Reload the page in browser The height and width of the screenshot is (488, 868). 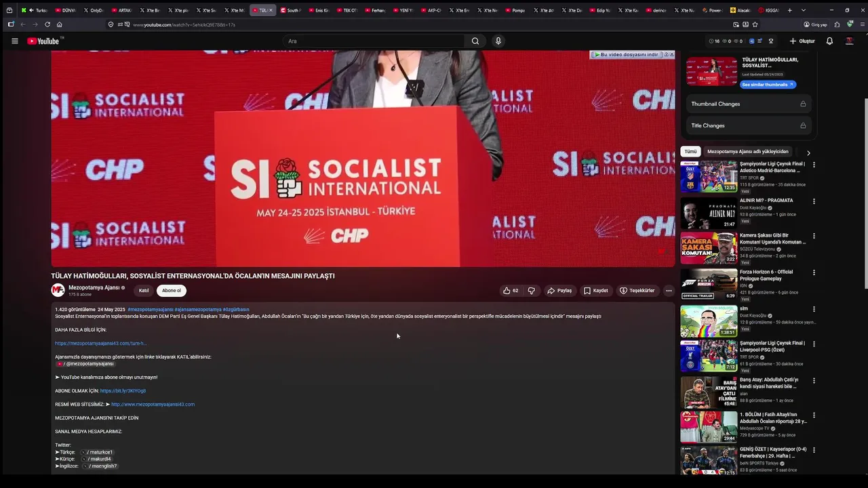47,24
